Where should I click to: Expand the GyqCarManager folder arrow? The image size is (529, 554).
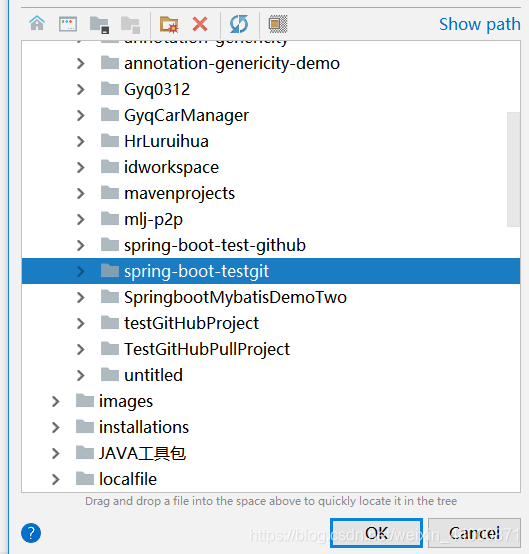tap(81, 116)
